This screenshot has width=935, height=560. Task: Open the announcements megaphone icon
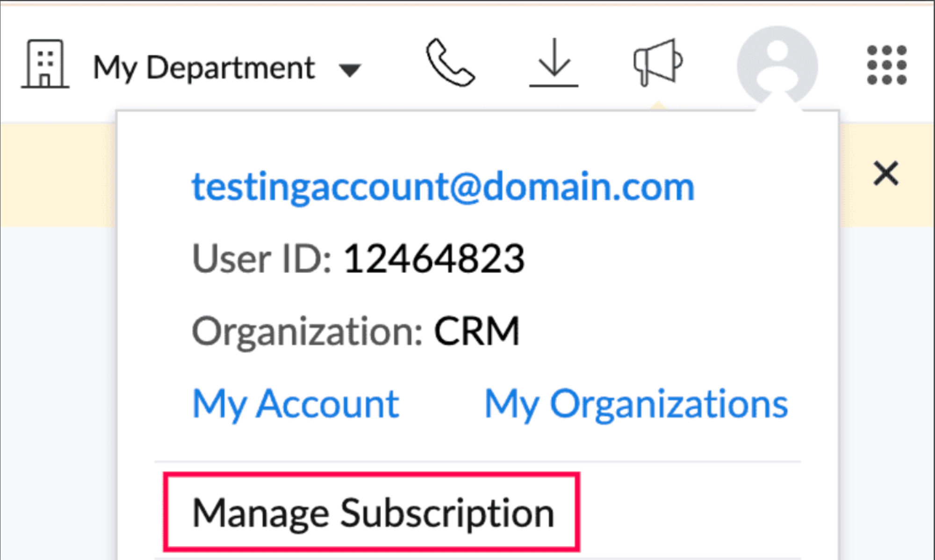coord(658,63)
